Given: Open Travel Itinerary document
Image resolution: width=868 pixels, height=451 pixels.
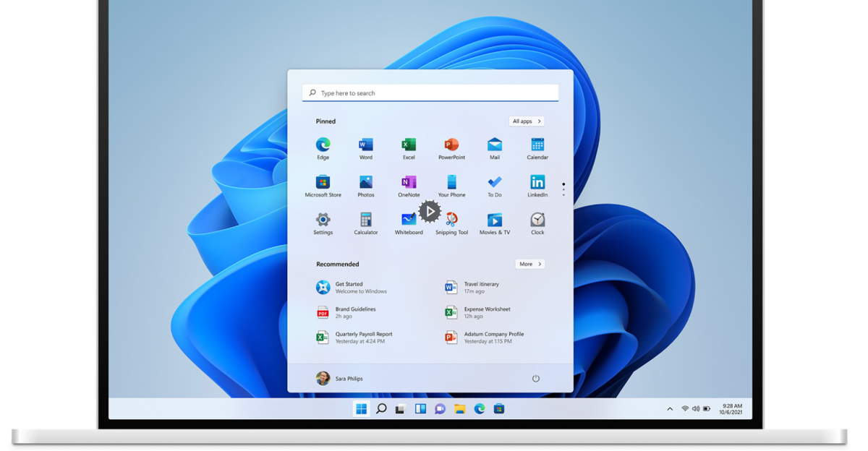Looking at the screenshot, I should 472,288.
